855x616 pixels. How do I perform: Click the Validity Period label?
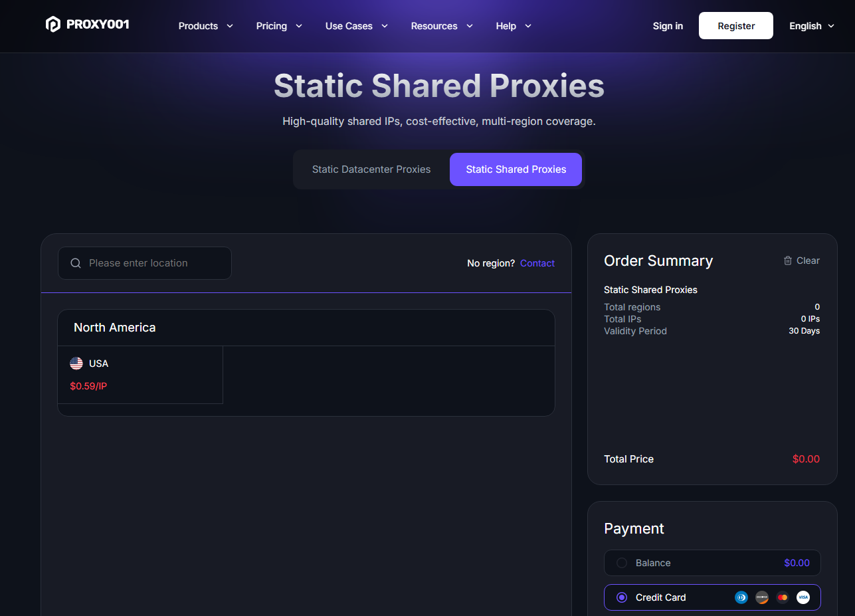pos(635,331)
